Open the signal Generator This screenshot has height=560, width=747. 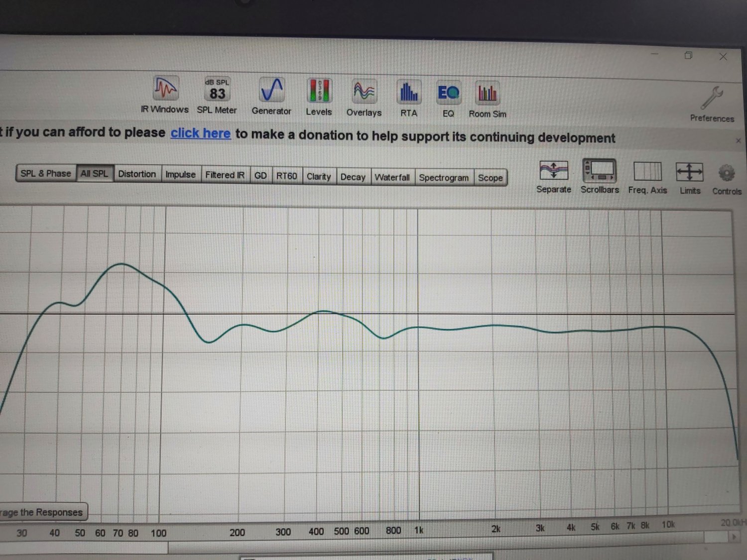271,96
